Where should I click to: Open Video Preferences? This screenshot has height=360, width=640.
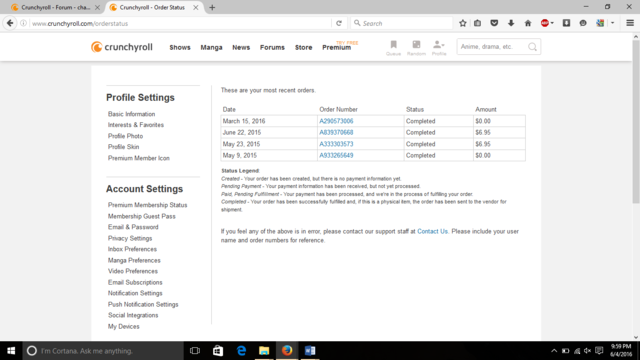(133, 271)
